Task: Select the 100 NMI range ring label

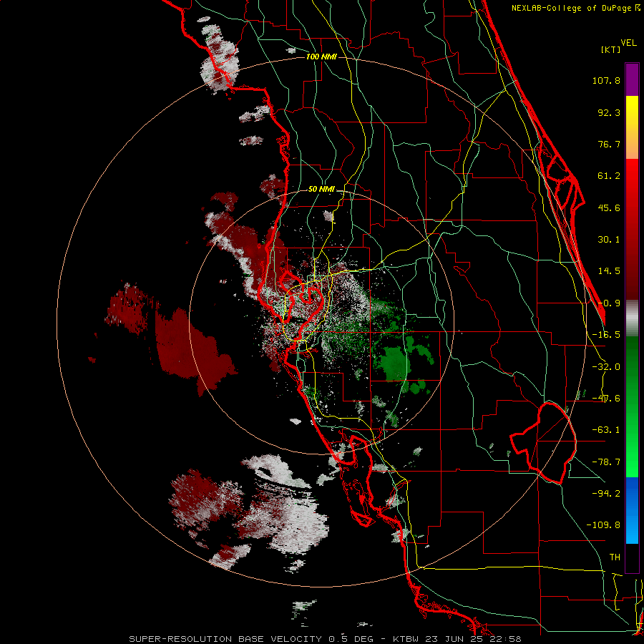Action: [x=321, y=57]
